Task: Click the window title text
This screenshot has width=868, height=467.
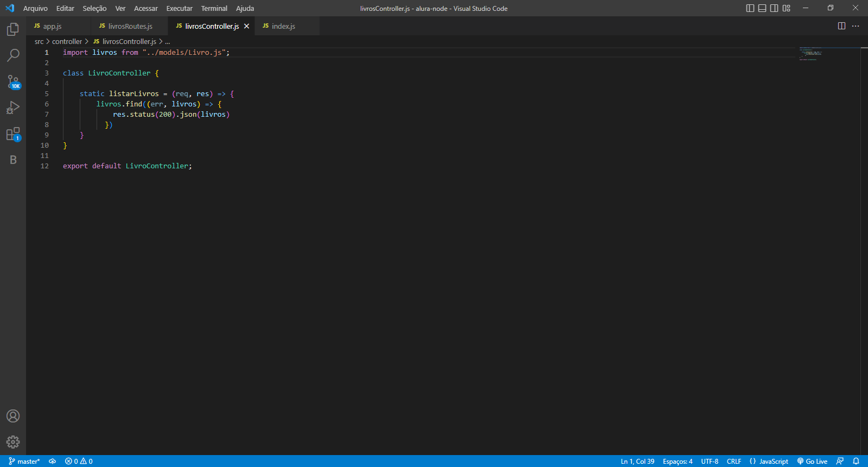Action: click(x=434, y=8)
